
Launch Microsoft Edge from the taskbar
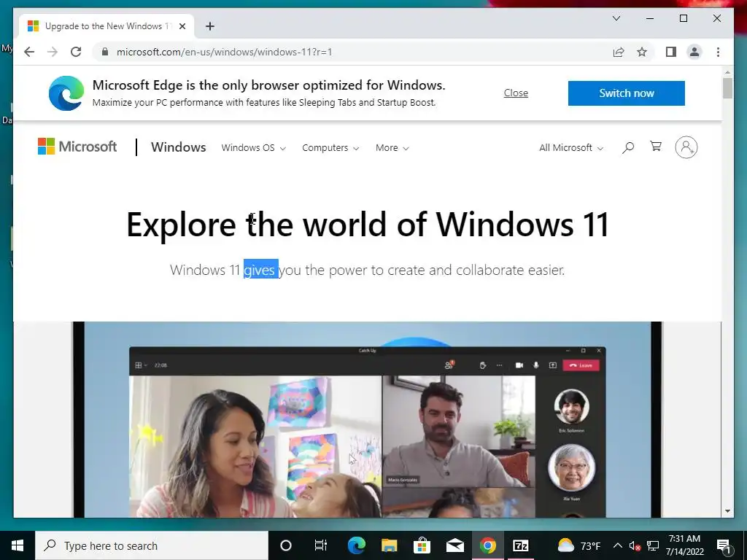point(356,545)
